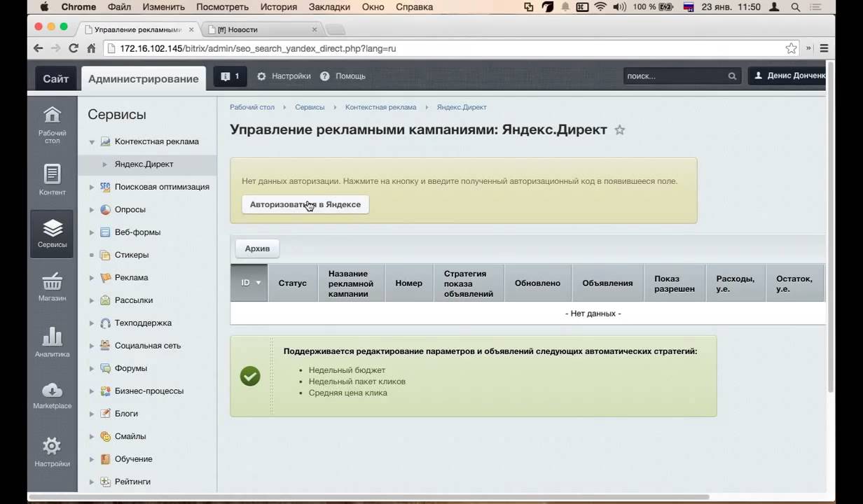Screen dimensions: 863x504
Task: Expand Веб-формы tree node
Action: (x=92, y=232)
